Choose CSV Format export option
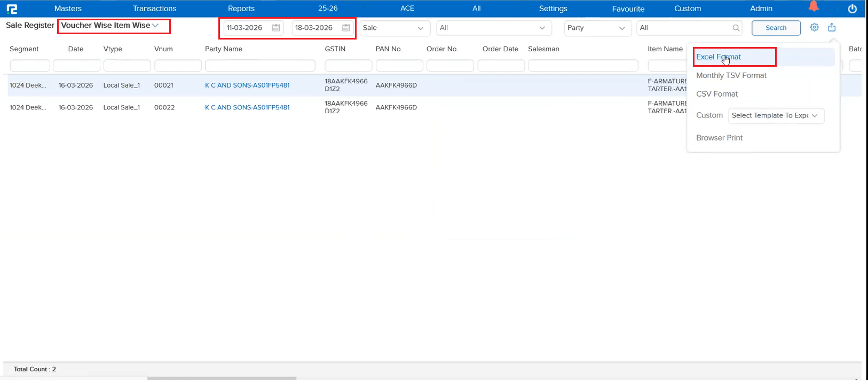 717,94
